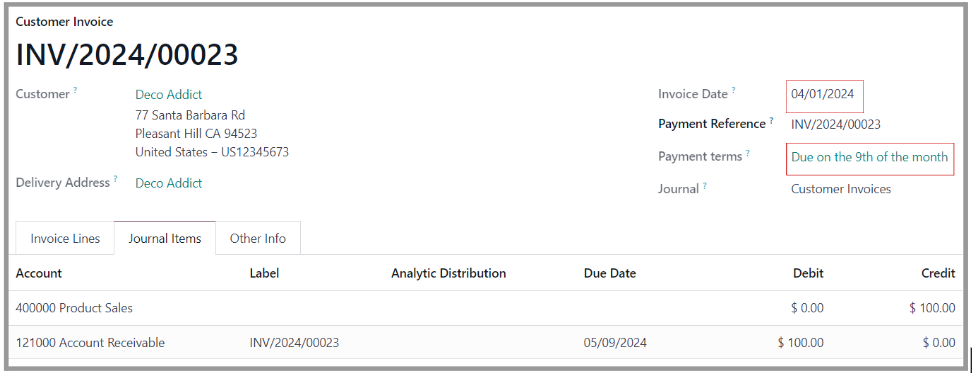Click the Customer Invoices journal field
Viewport: 972px width, 373px height.
coord(841,189)
